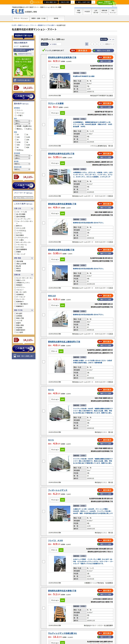Click 検討中の物件 in the top bar
The width and height of the screenshot is (129, 644).
tap(66, 2)
